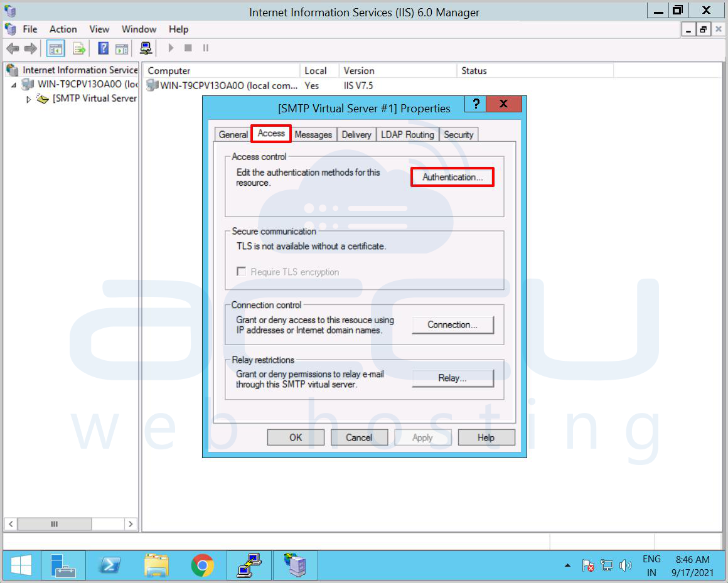The width and height of the screenshot is (728, 583).
Task: Click the network tray icon
Action: pos(606,565)
